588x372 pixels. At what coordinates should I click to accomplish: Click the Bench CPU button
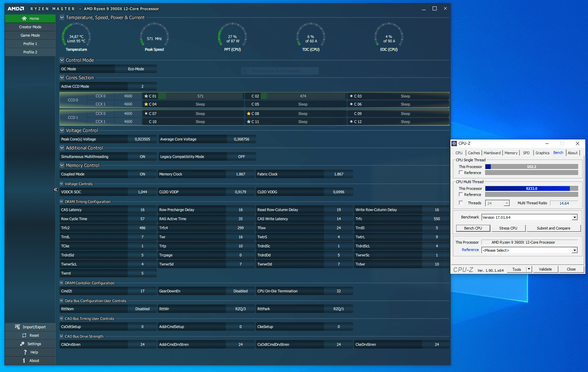point(473,228)
